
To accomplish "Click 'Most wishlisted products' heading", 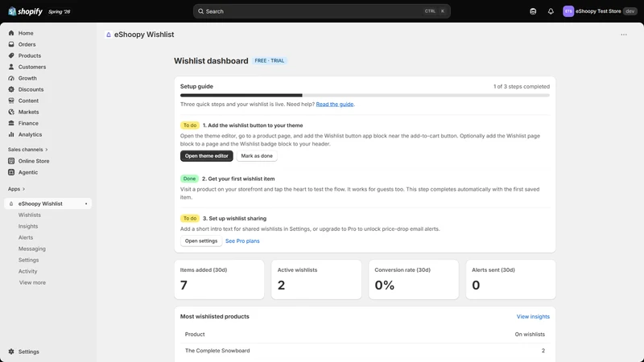I will click(x=214, y=316).
